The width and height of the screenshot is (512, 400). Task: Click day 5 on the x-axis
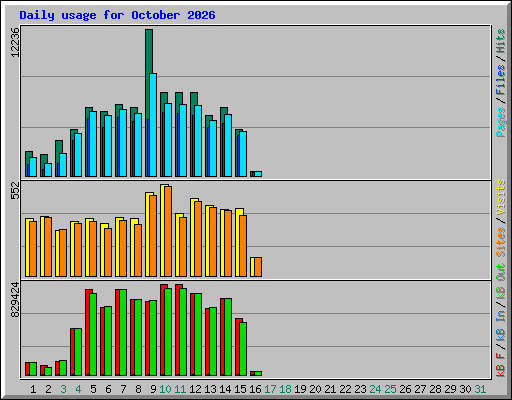click(x=93, y=389)
